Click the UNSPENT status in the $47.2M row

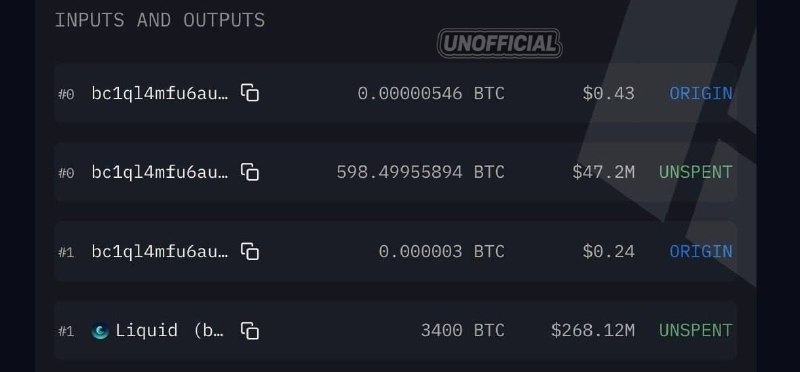point(695,172)
